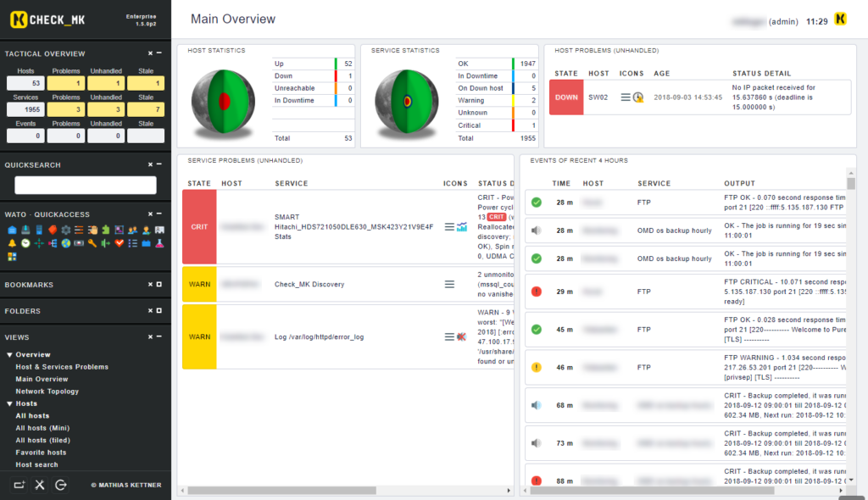Click the globe icon in WATO Quickaccess

[66, 243]
